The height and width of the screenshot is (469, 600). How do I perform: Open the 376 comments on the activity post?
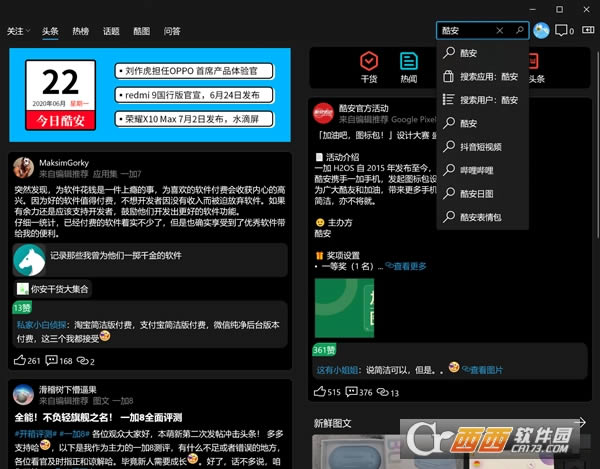(359, 392)
